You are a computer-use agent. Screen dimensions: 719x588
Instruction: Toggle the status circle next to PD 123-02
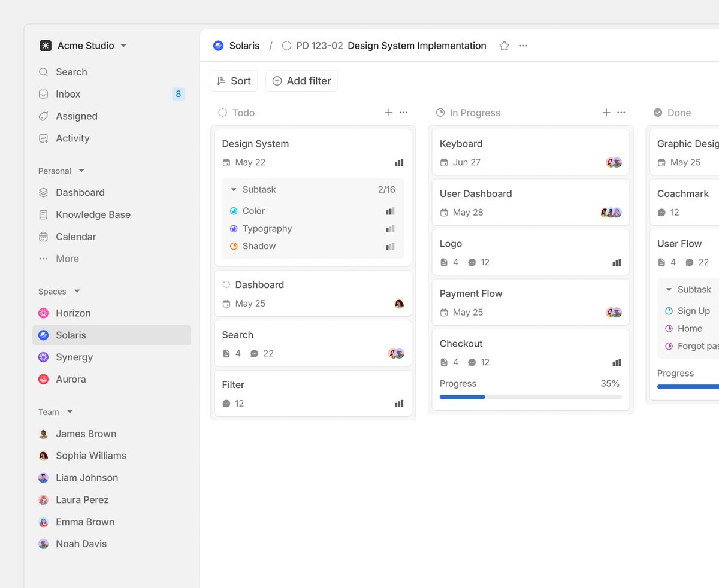coord(286,46)
